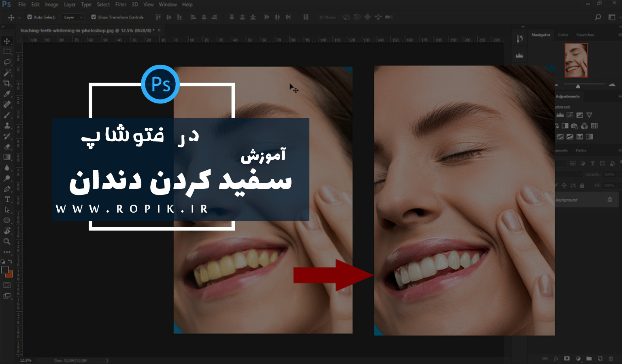Toggle lock position in Layers panel

pyautogui.click(x=564, y=186)
